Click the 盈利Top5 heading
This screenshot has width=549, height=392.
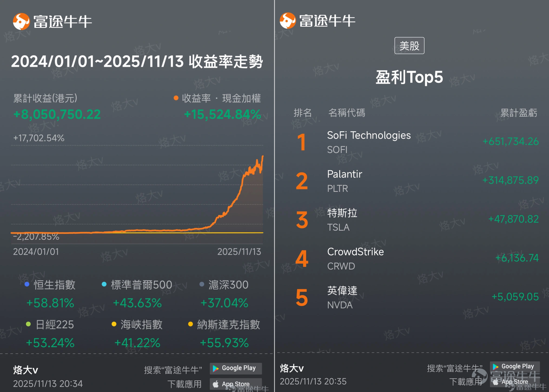pyautogui.click(x=409, y=77)
